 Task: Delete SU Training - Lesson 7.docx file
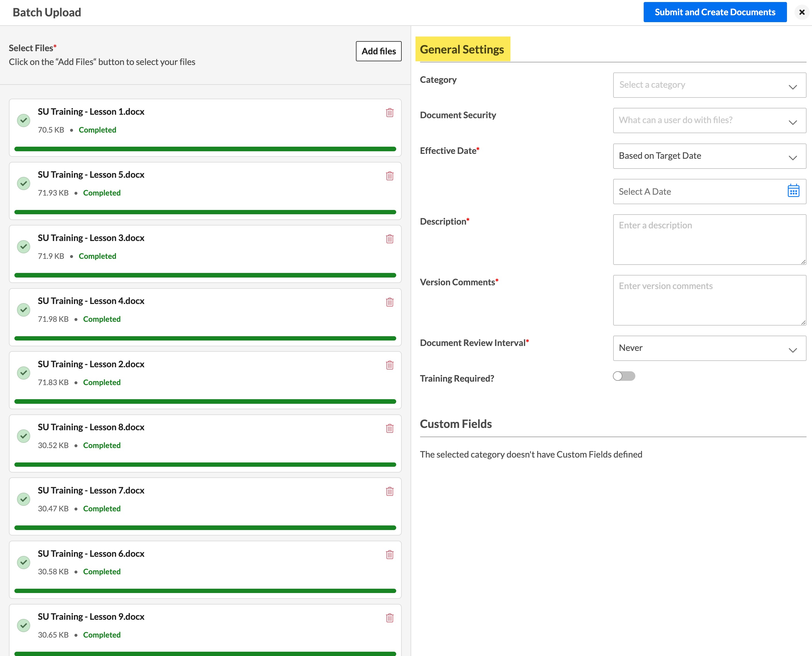390,491
